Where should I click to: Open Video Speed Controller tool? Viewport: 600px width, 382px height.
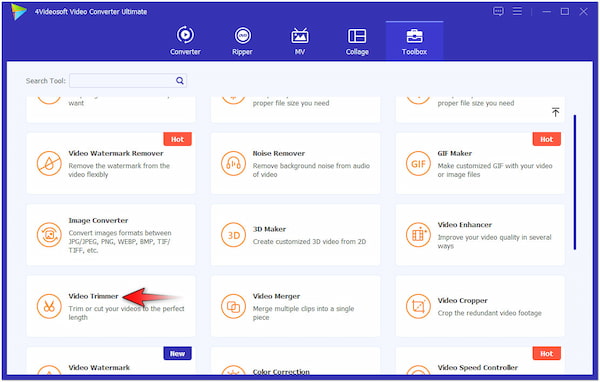(x=480, y=361)
